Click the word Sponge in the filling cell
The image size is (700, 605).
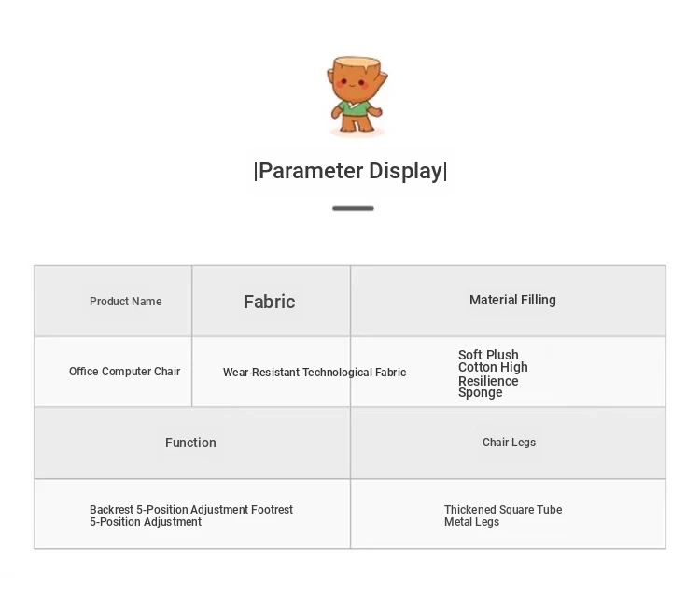(x=481, y=393)
